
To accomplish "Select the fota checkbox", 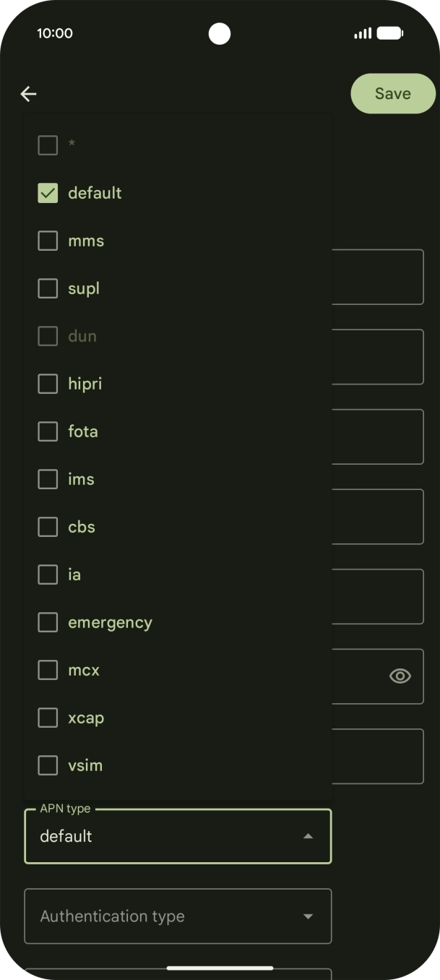I will click(x=48, y=431).
